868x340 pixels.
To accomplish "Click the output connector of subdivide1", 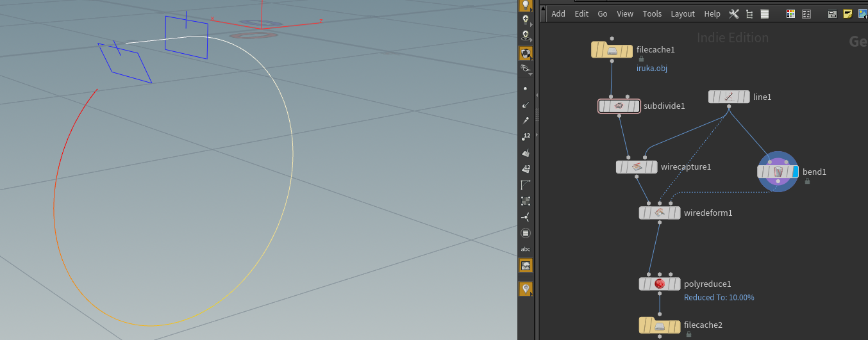I will coord(619,117).
